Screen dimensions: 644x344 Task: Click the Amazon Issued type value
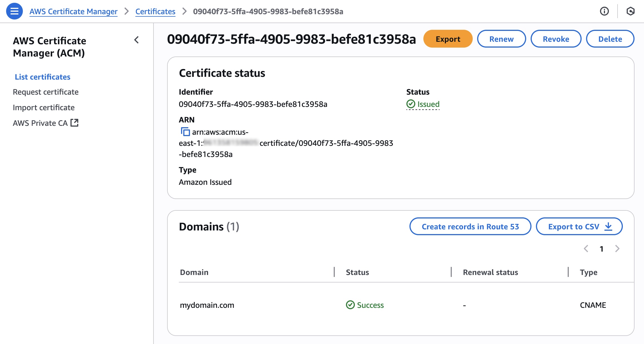coord(205,182)
